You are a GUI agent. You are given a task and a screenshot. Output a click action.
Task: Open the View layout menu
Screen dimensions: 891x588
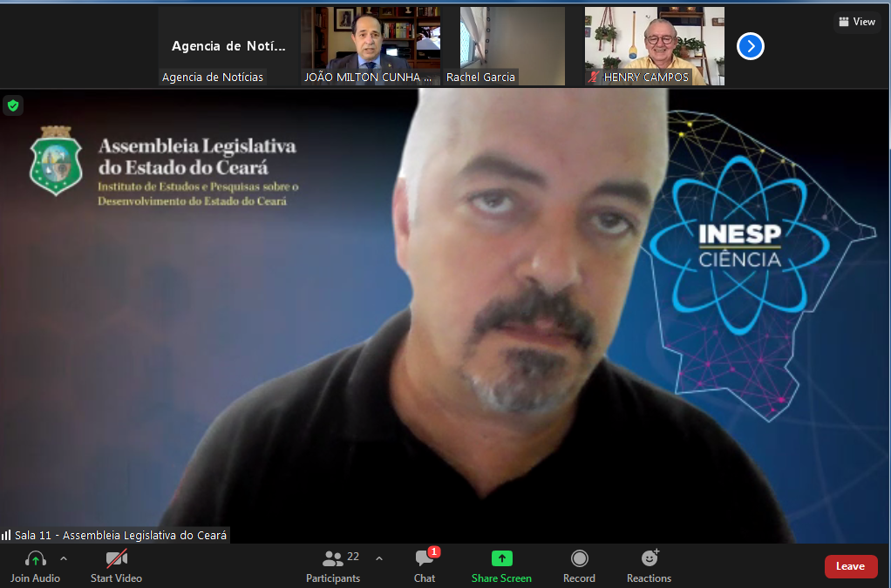[856, 22]
